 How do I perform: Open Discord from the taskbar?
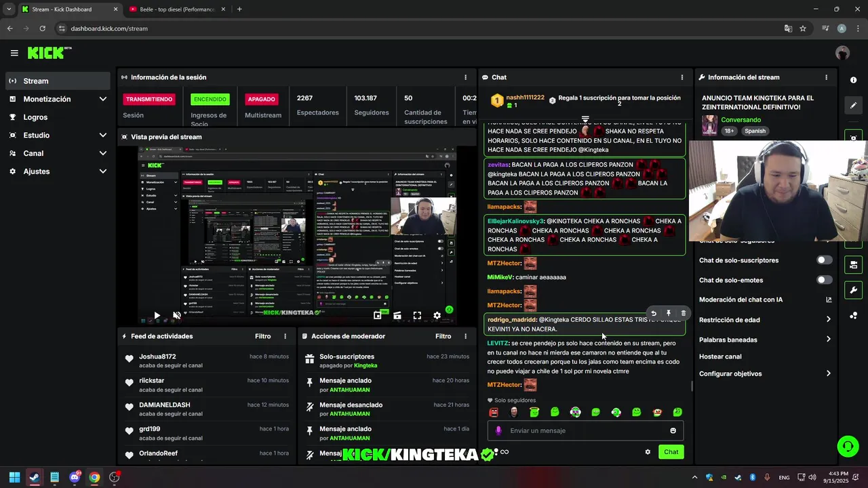point(75,477)
